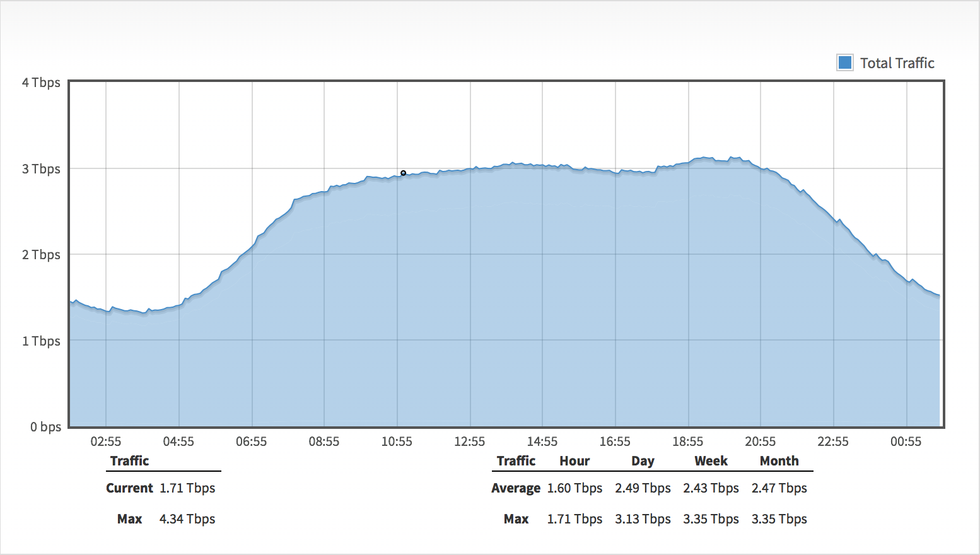Click the weekly average value 2.43 Tbps
This screenshot has height=555, width=980.
(x=711, y=488)
